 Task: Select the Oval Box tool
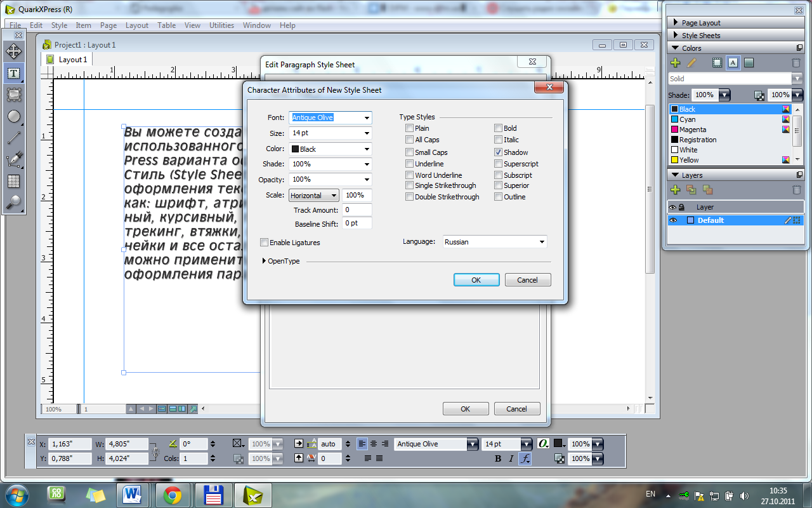[13, 116]
